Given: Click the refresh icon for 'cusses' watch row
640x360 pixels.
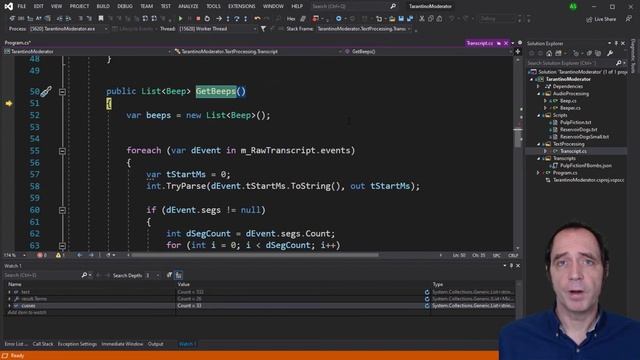Looking at the screenshot, I should (x=427, y=306).
